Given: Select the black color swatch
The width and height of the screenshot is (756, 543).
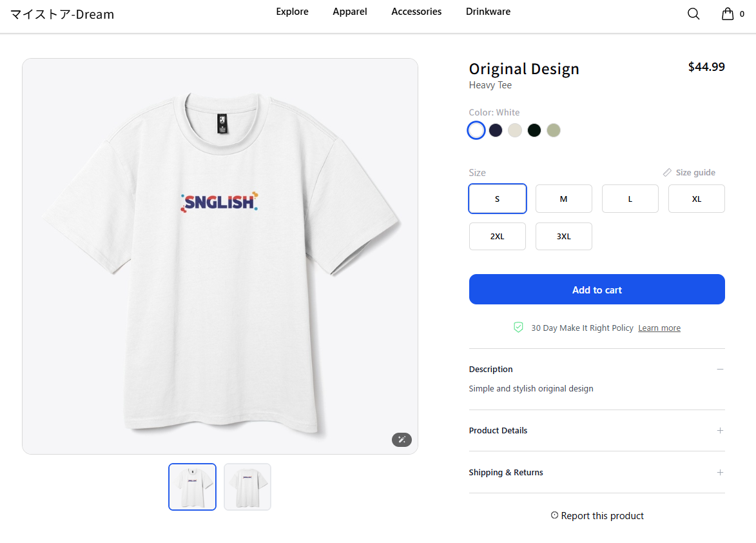Looking at the screenshot, I should [x=534, y=130].
